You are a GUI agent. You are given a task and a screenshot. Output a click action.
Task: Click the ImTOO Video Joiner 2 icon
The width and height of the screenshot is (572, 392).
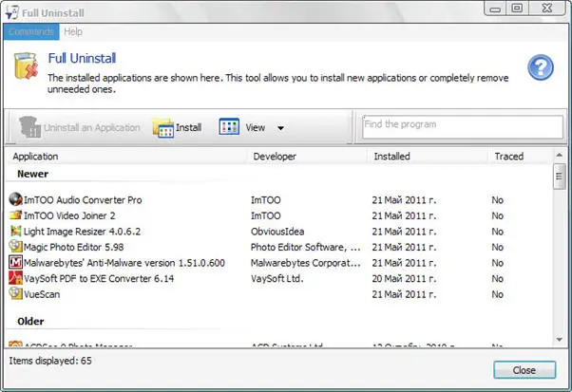pyautogui.click(x=15, y=215)
